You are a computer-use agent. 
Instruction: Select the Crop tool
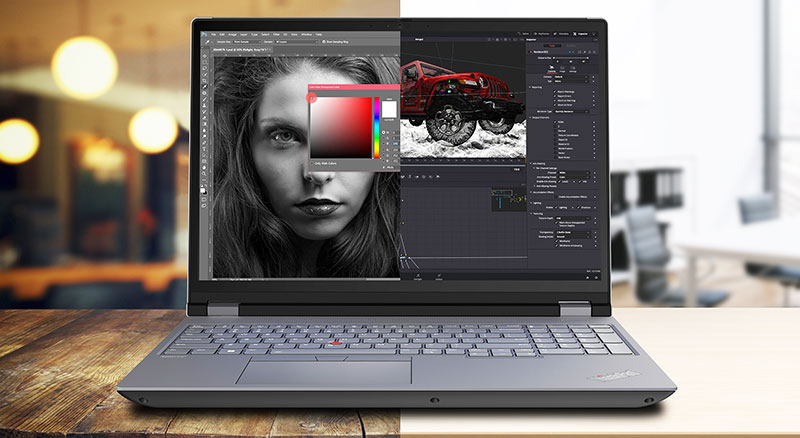coord(205,81)
